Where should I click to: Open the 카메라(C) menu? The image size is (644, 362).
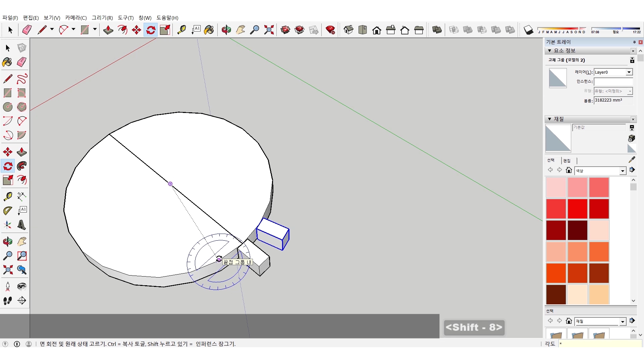coord(76,18)
